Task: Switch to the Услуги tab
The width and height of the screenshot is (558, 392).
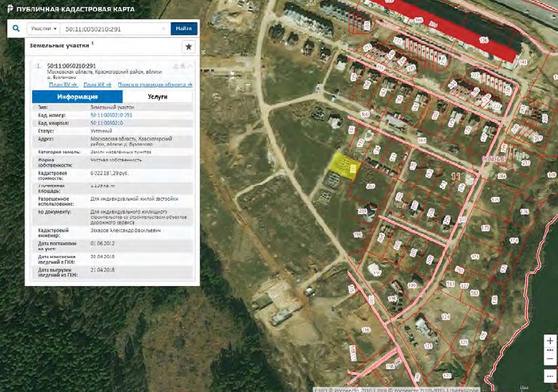Action: [157, 96]
